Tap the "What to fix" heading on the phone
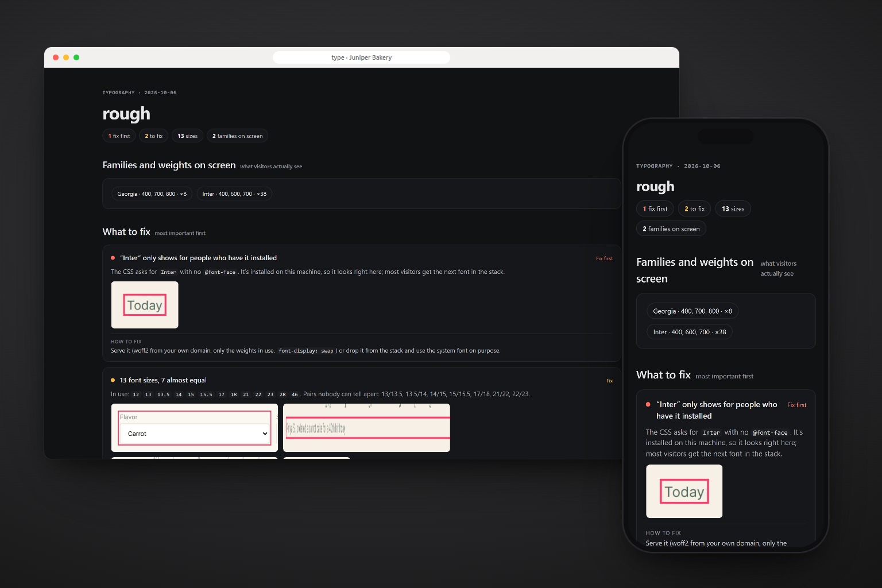Image resolution: width=882 pixels, height=588 pixels. pos(663,375)
